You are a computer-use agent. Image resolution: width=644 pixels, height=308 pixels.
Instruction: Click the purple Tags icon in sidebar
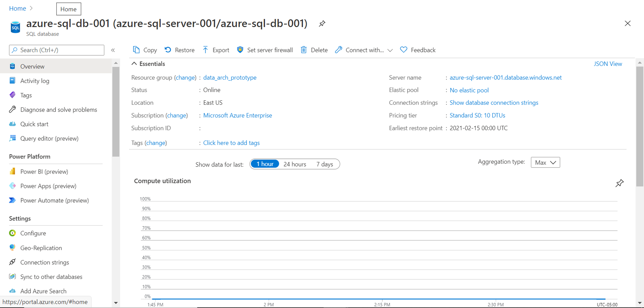13,95
